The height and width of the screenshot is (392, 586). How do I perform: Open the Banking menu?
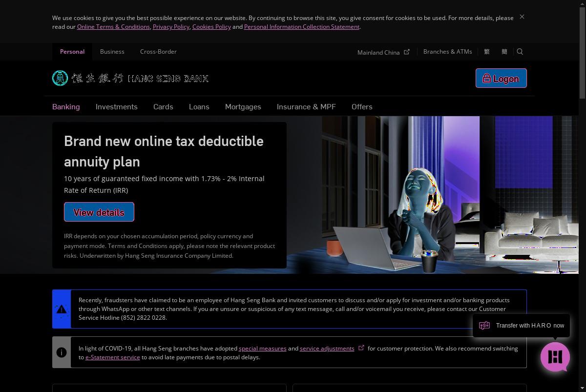(x=66, y=106)
